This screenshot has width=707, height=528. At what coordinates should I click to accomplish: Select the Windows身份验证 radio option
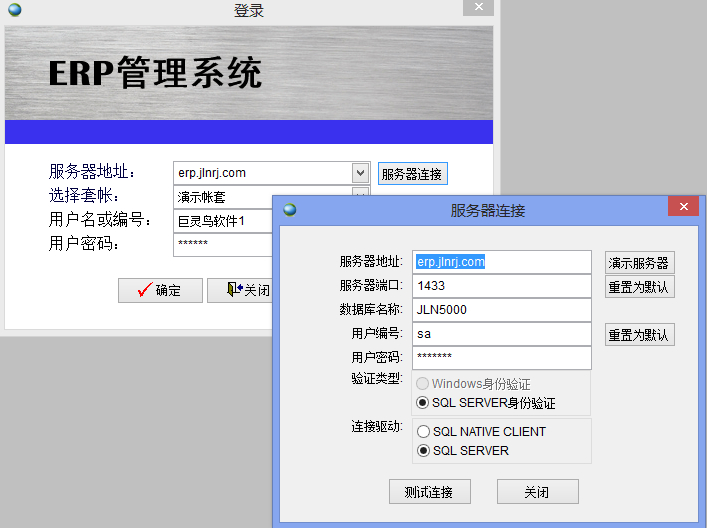424,384
